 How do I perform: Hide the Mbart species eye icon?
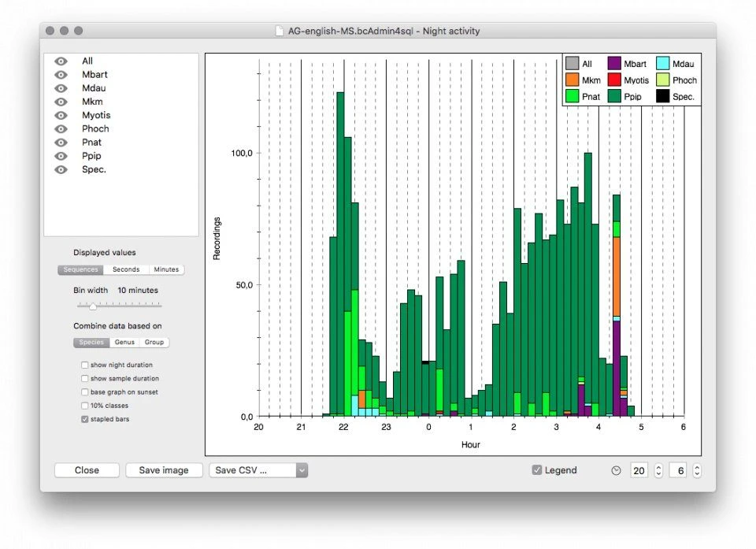click(x=61, y=75)
